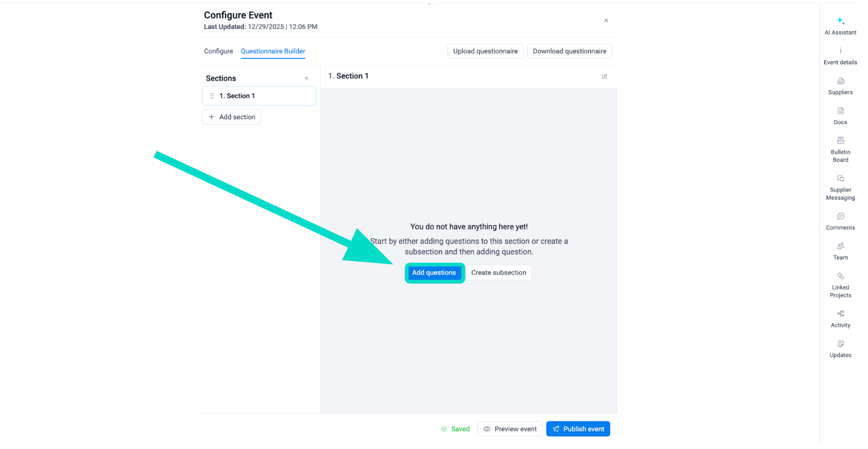Close the Configure Event dialog
The height and width of the screenshot is (449, 868).
point(606,21)
